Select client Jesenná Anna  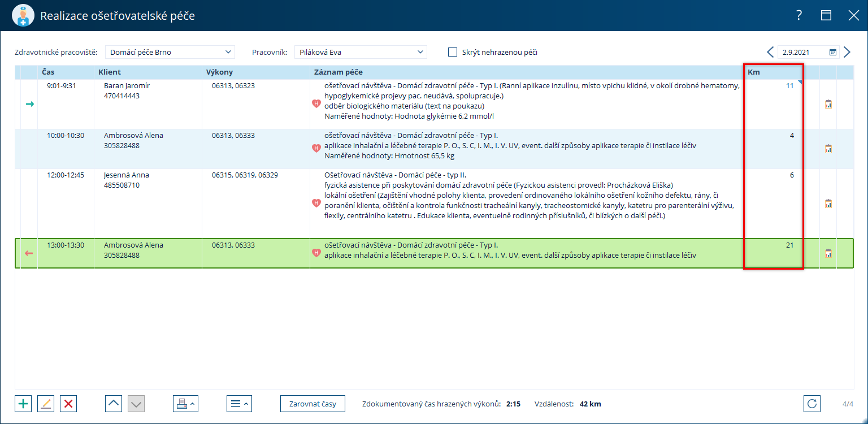coord(127,175)
